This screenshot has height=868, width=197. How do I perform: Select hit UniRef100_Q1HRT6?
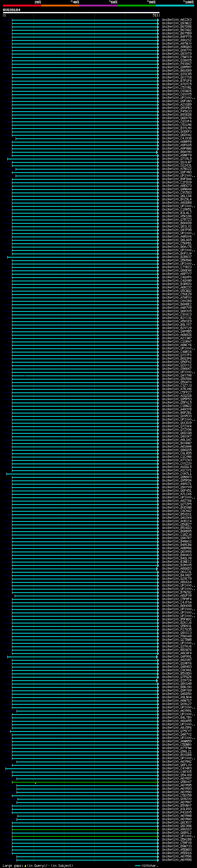[x=177, y=664]
